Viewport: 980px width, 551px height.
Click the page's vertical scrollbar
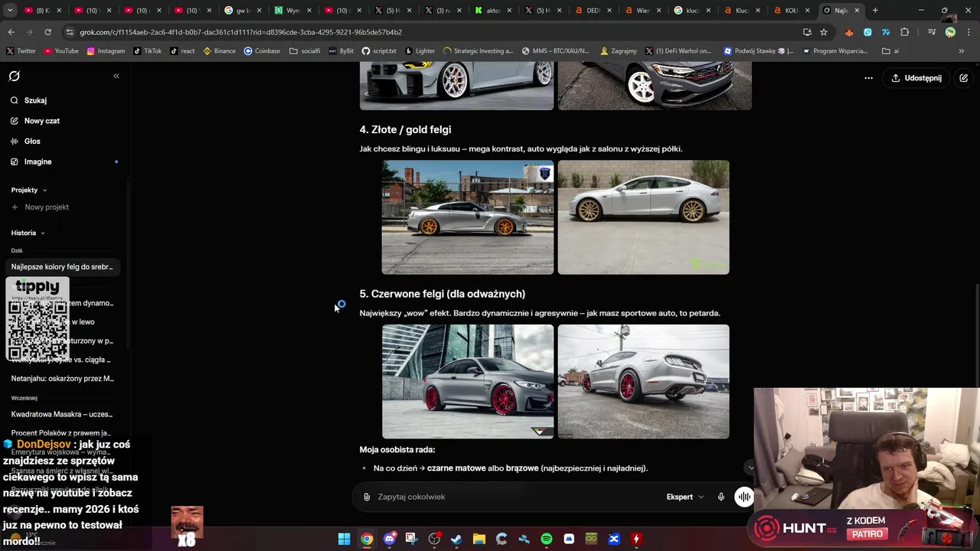[x=976, y=333]
